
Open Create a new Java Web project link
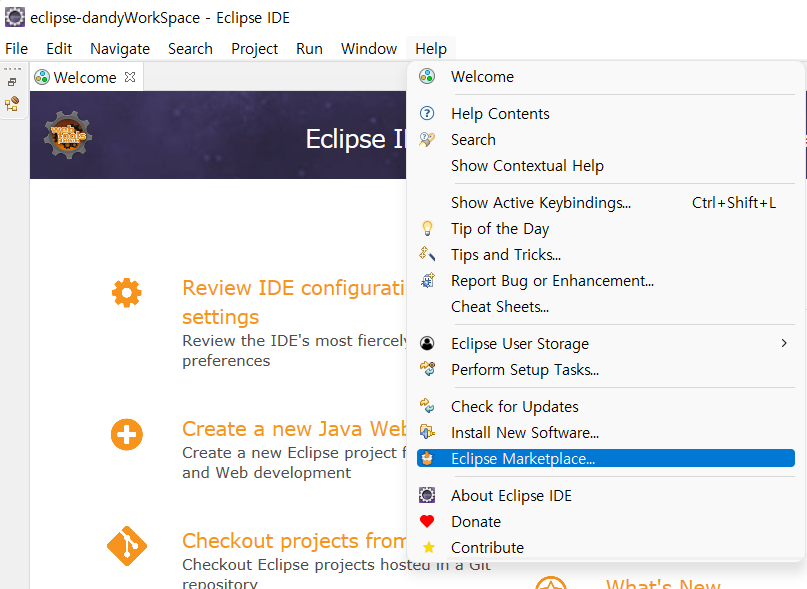pyautogui.click(x=294, y=429)
